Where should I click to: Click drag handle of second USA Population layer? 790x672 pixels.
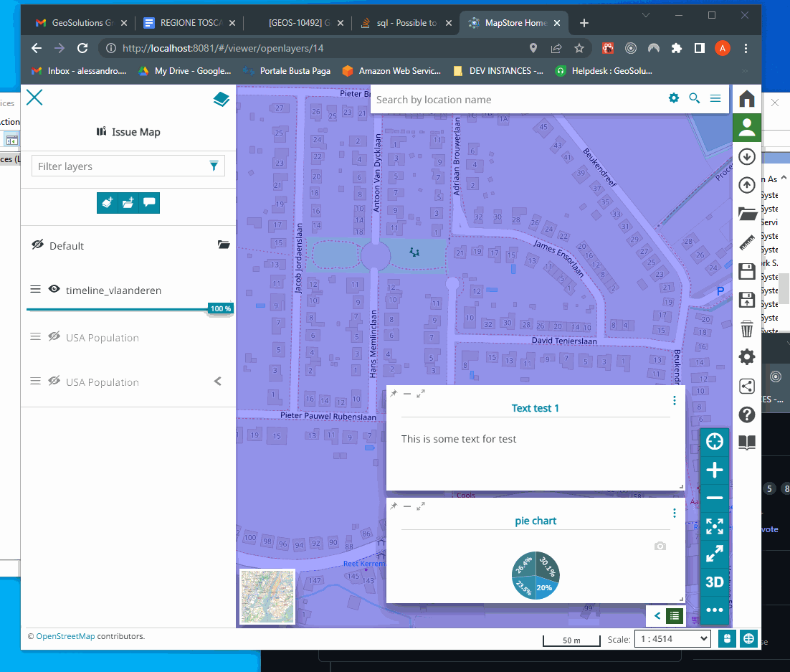[35, 381]
